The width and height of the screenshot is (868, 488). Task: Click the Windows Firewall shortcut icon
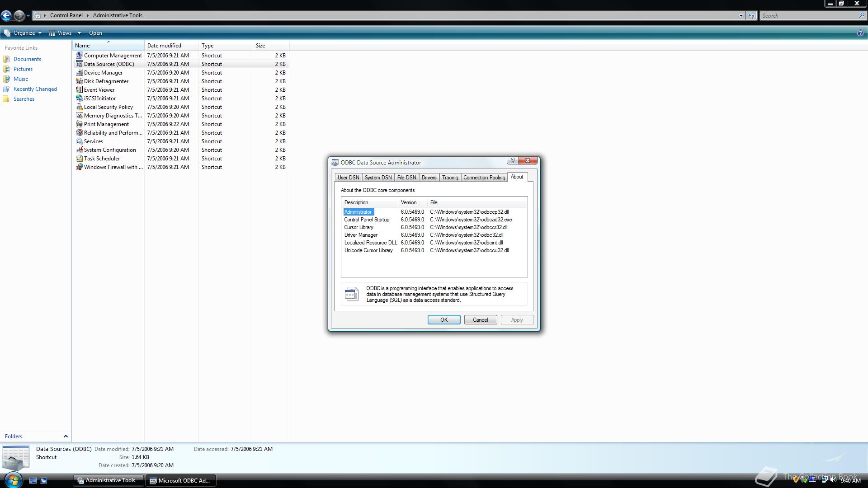pyautogui.click(x=79, y=167)
